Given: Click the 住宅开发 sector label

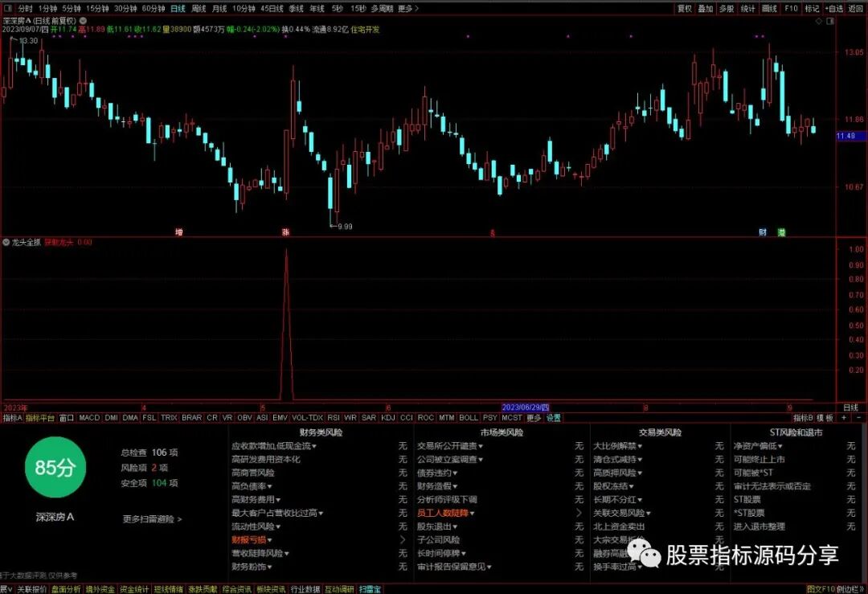Looking at the screenshot, I should coord(365,30).
